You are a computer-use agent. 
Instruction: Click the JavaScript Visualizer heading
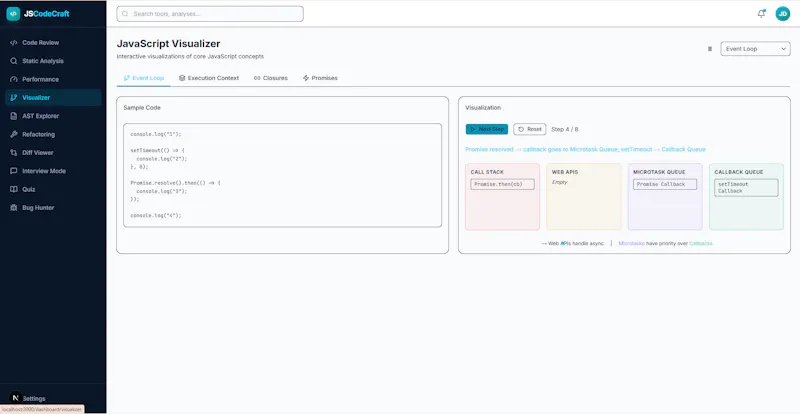pos(168,44)
